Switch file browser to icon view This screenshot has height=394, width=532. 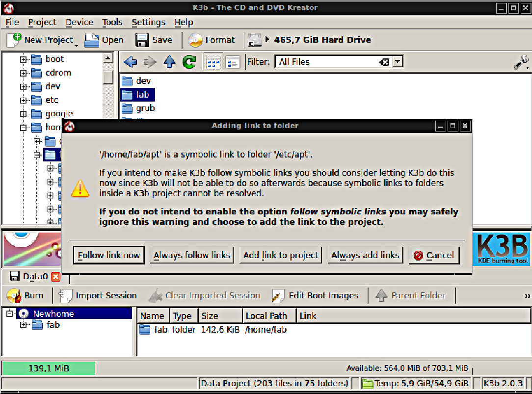213,62
